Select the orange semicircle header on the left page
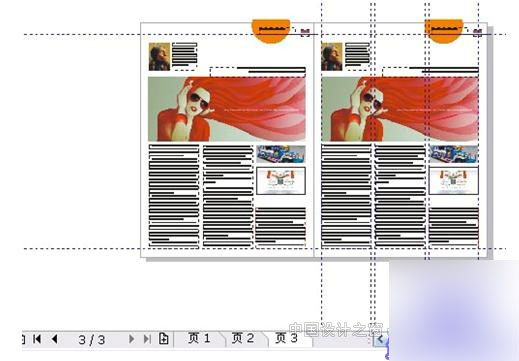The image size is (519, 361). click(271, 31)
